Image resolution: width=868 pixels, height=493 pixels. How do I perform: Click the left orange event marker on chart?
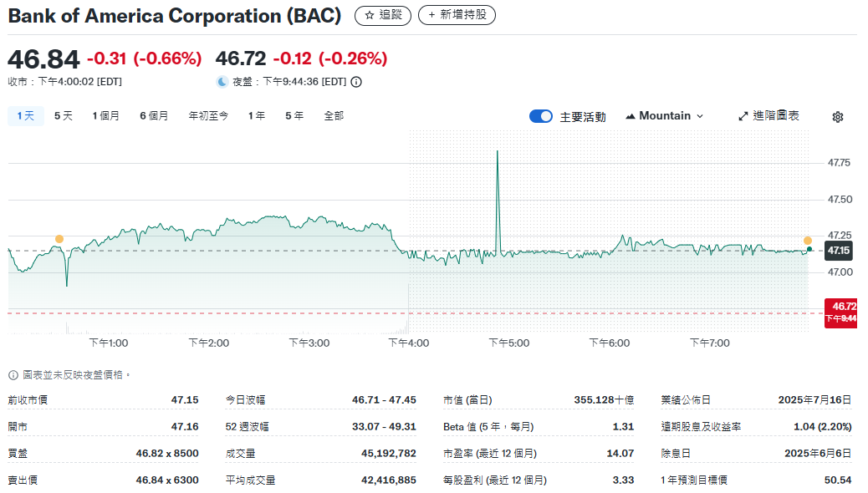pyautogui.click(x=59, y=239)
